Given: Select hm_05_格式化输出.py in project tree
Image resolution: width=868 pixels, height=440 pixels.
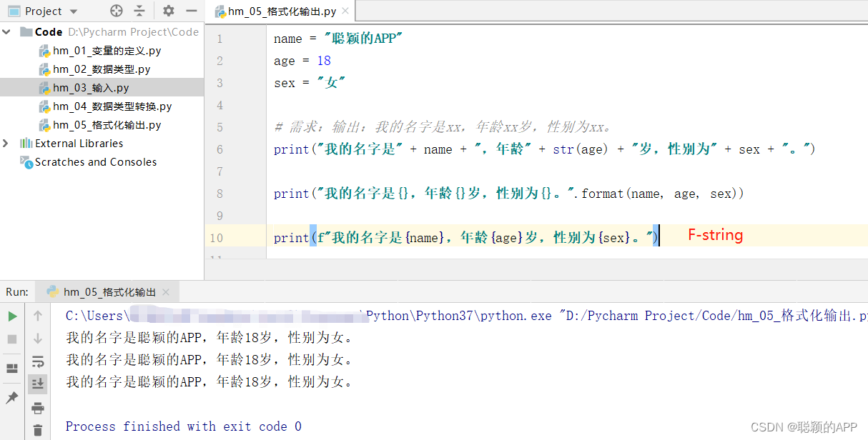Looking at the screenshot, I should pos(107,125).
